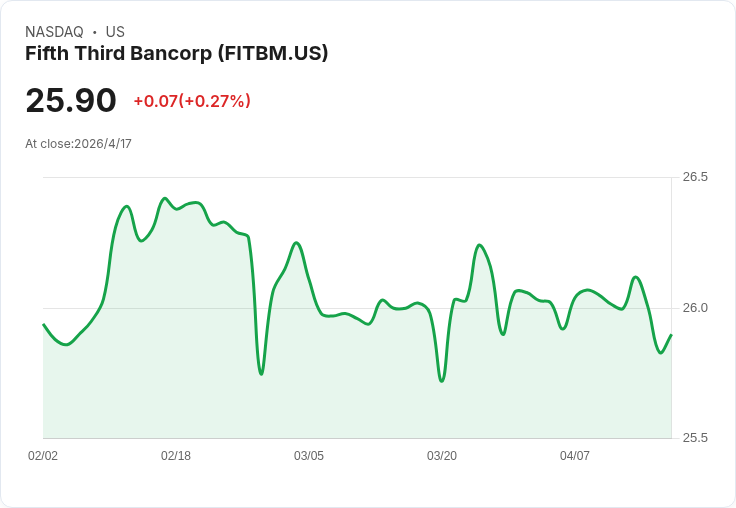736x508 pixels.
Task: Click the At close:2026/4/17 timestamp
Action: (x=78, y=144)
